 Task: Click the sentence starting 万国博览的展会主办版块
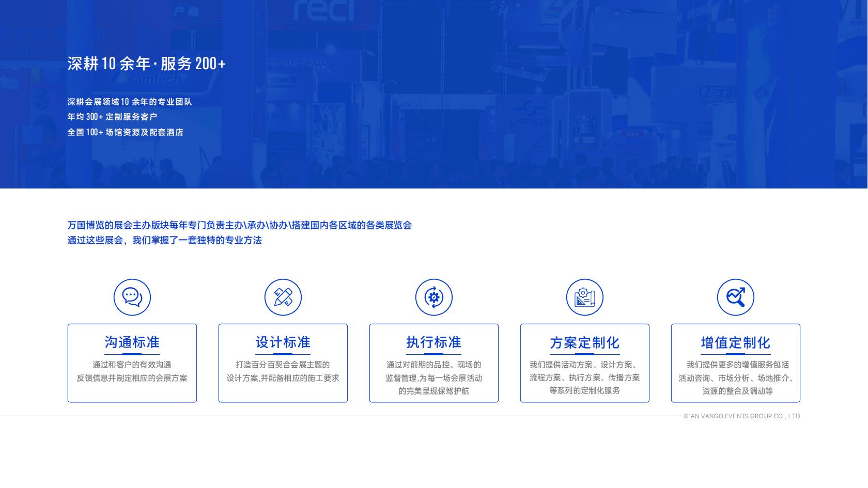click(x=240, y=225)
